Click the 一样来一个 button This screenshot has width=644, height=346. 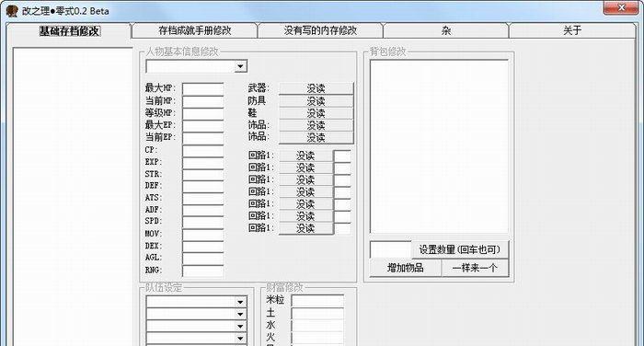pos(475,268)
